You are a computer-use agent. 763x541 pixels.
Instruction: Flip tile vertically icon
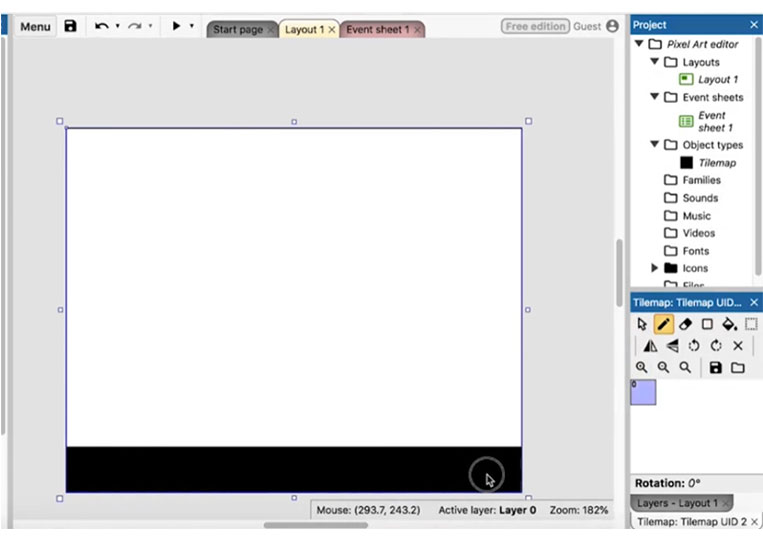pos(672,346)
